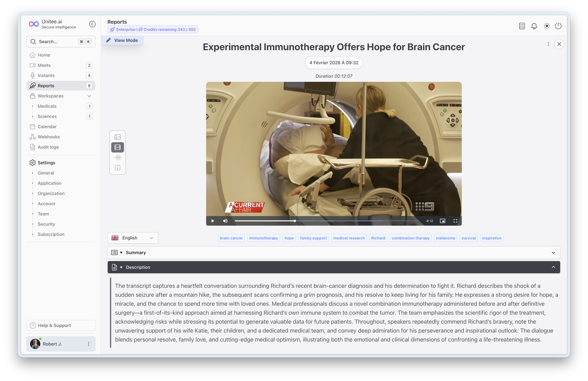Screen dimensions: 588x381
Task: Collapse the Description section
Action: (334, 267)
